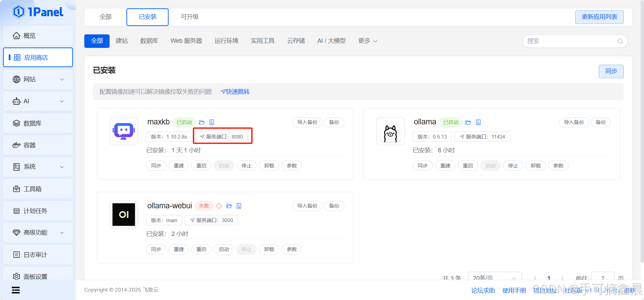644x300 pixels.
Task: Filter by AI / 大模型 category
Action: (331, 41)
